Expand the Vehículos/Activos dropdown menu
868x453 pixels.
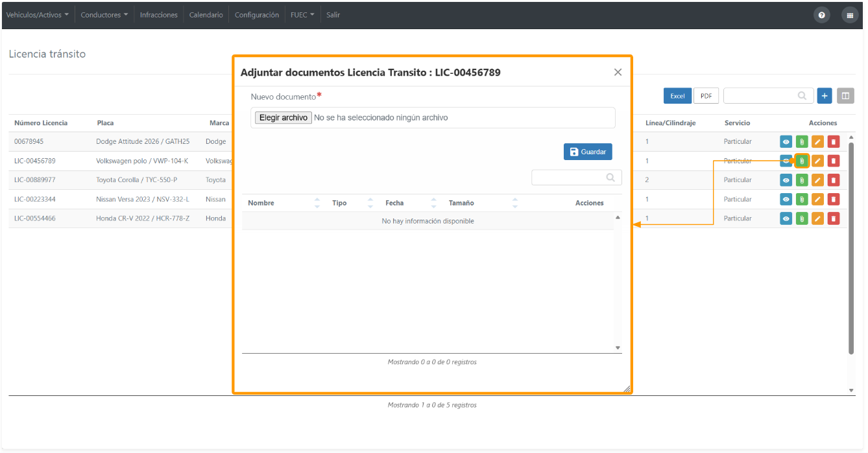coord(38,15)
